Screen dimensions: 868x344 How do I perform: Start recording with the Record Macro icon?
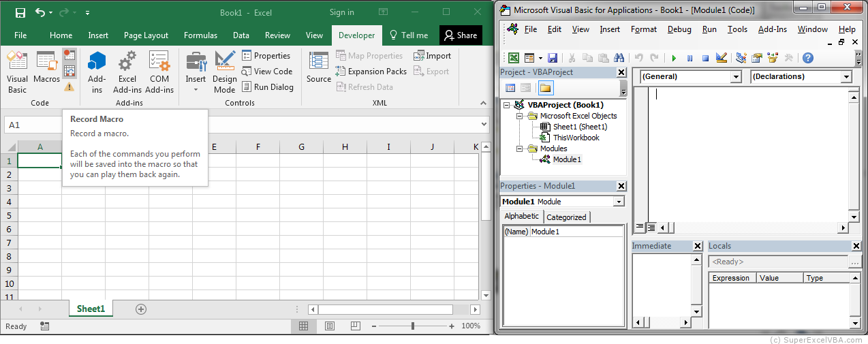[x=69, y=56]
